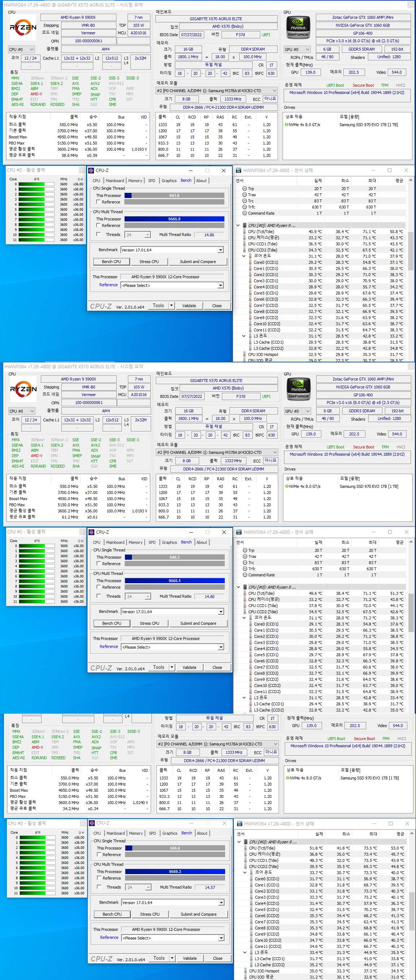The width and height of the screenshot is (416, 980).
Task: Tick the Multi Thread Reference checkbox in the 646.3 CPU-Z window
Action: (99, 588)
